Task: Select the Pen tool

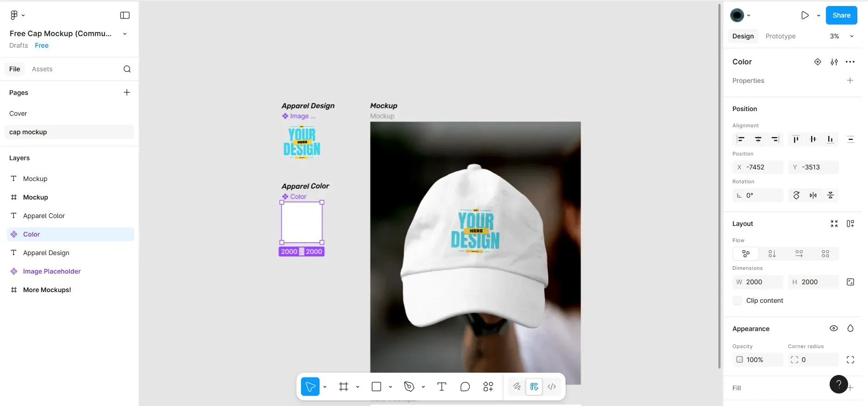Action: pos(409,387)
